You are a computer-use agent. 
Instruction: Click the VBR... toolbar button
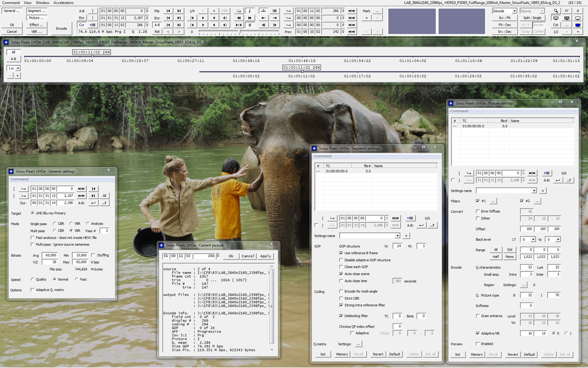[x=37, y=31]
